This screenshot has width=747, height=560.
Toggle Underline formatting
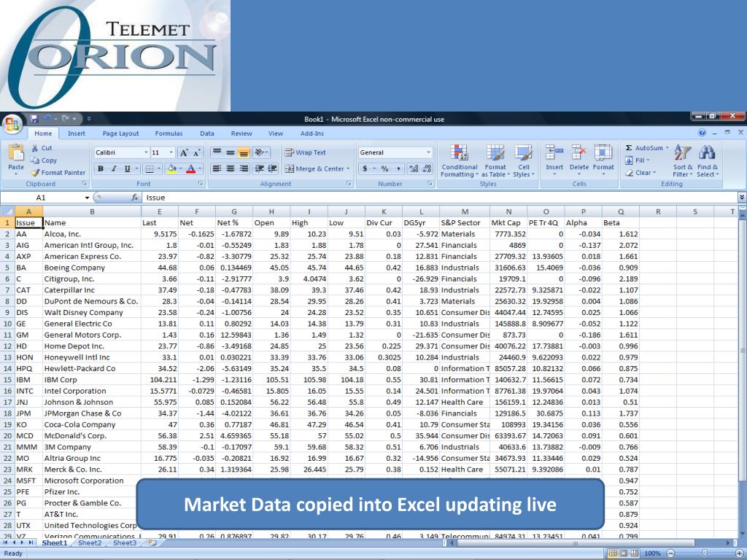[127, 168]
